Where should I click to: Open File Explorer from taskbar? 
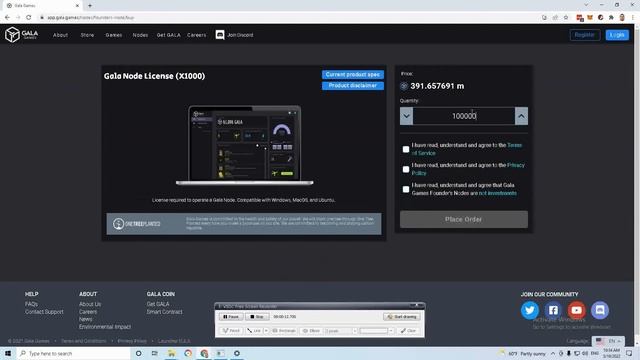pyautogui.click(x=171, y=353)
